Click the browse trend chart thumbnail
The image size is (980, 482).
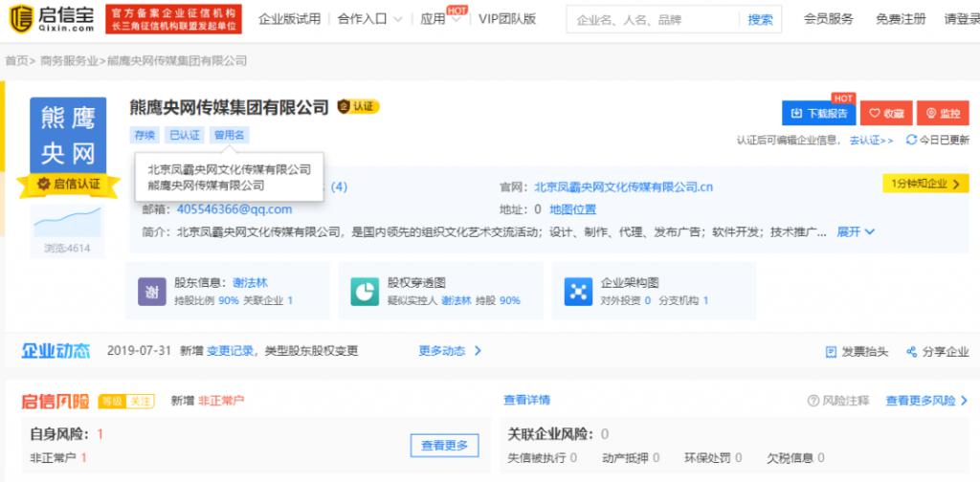(66, 223)
